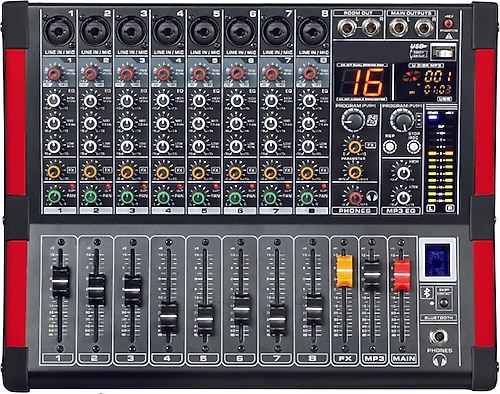Move the black MP3 fader
This screenshot has height=394, width=500.
(372, 275)
